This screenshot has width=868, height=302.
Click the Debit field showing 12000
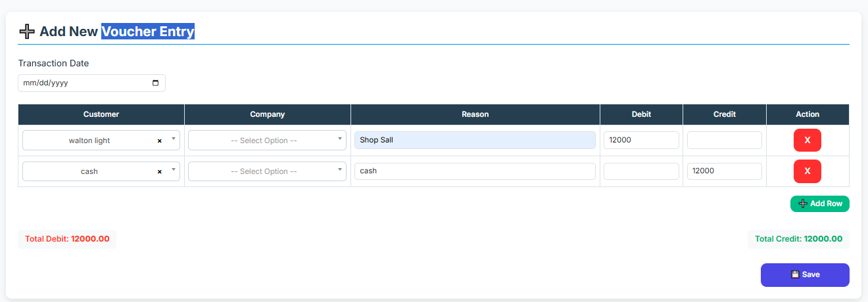[x=640, y=140]
